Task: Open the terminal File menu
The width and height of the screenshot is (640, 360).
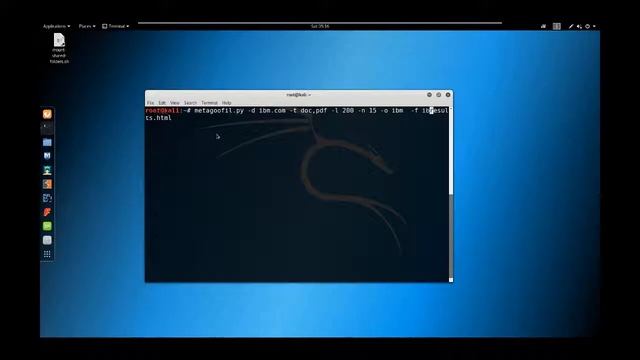Action: point(151,103)
